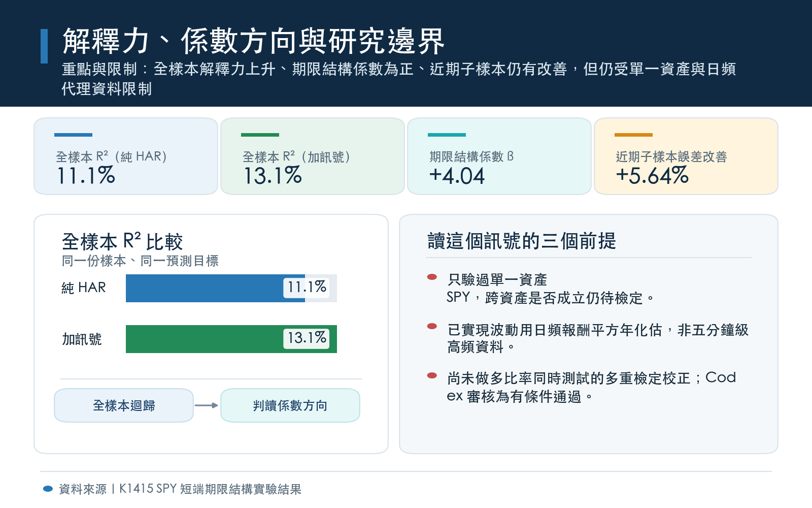Screen dimensions: 812x508
Task: Click the 全樣本迴歸 step box
Action: [x=124, y=405]
